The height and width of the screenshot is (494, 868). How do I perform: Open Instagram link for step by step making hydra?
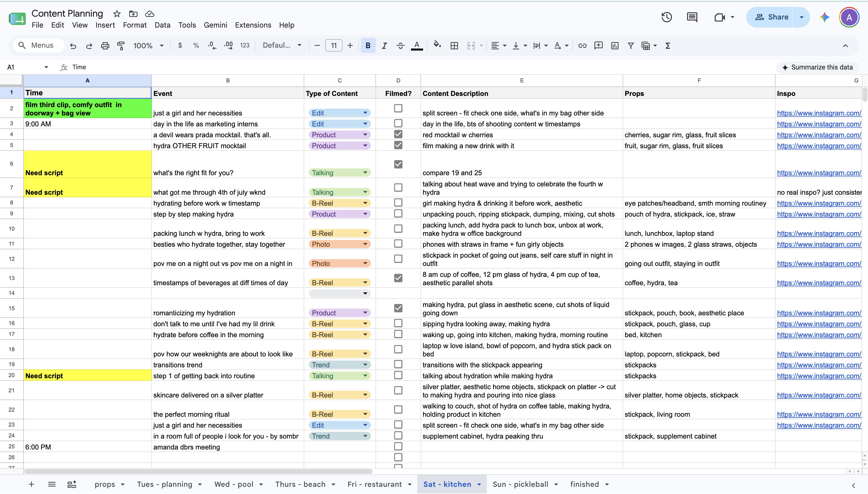pyautogui.click(x=819, y=214)
